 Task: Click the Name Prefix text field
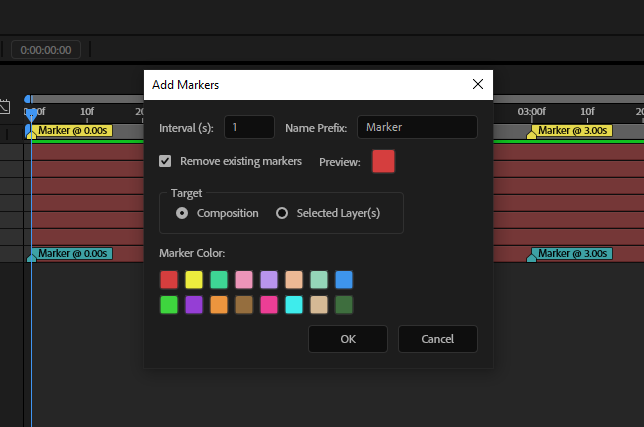(417, 127)
